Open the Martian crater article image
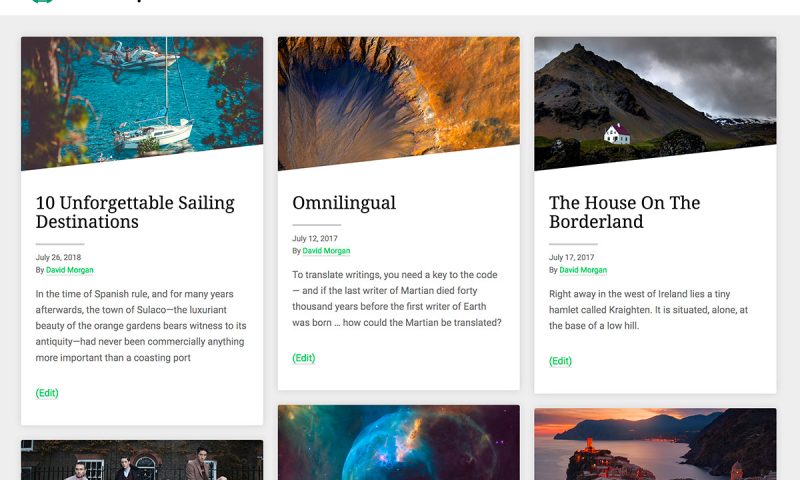800x480 pixels. click(398, 103)
